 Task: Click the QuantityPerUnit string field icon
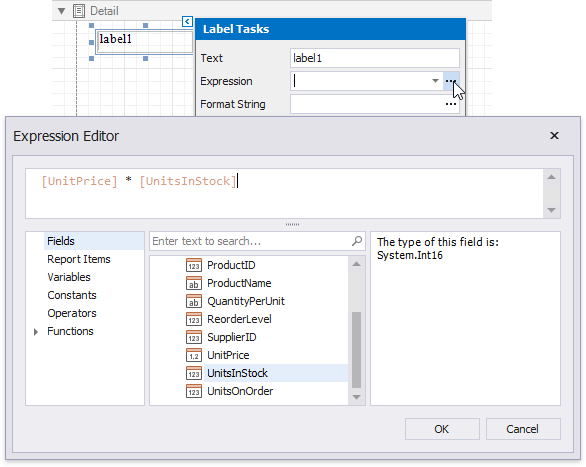pyautogui.click(x=194, y=301)
